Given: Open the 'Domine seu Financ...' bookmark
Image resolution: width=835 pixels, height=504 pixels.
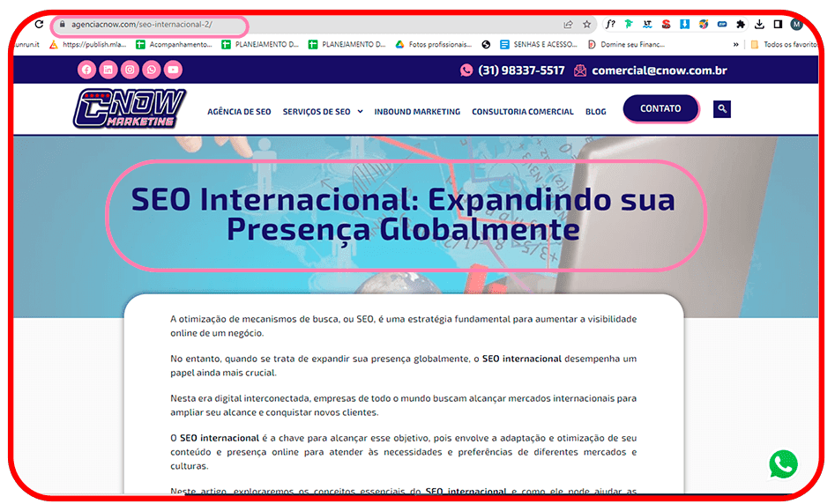Looking at the screenshot, I should tap(626, 45).
